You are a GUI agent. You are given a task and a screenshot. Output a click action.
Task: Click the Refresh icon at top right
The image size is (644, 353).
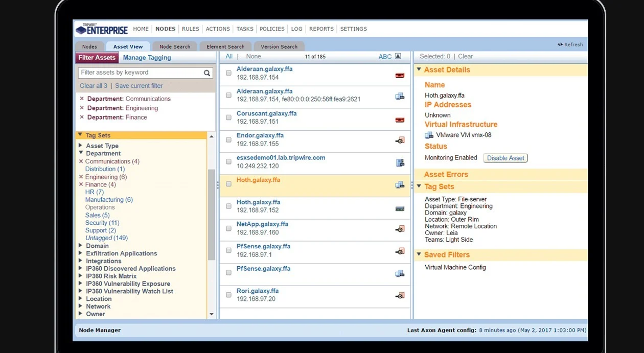click(x=560, y=45)
